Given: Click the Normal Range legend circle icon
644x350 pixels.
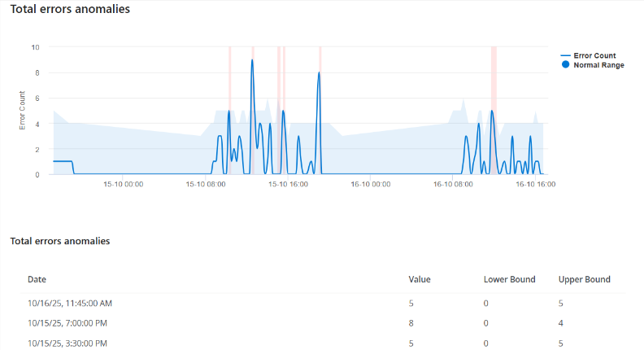Looking at the screenshot, I should point(567,64).
